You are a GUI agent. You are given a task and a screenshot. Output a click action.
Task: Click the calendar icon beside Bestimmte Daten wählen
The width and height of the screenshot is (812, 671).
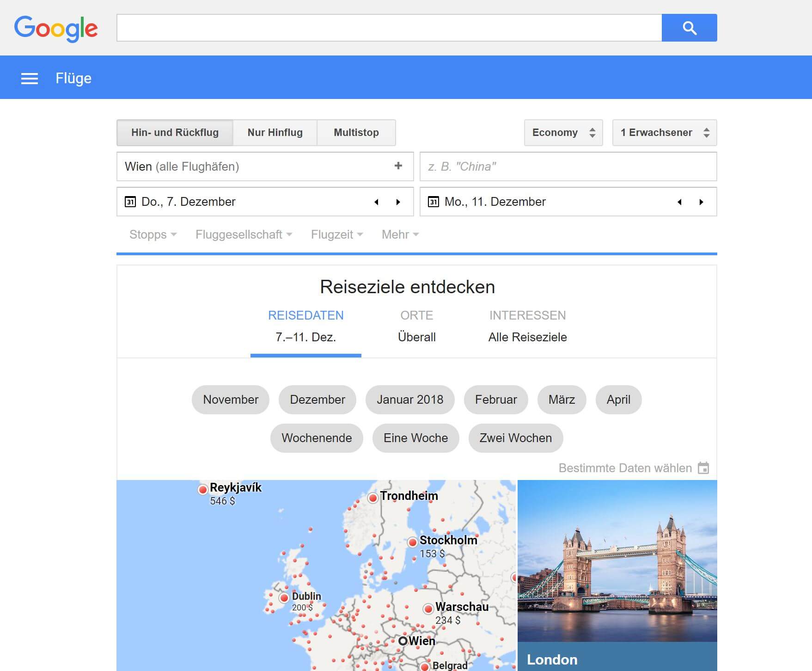pos(703,468)
